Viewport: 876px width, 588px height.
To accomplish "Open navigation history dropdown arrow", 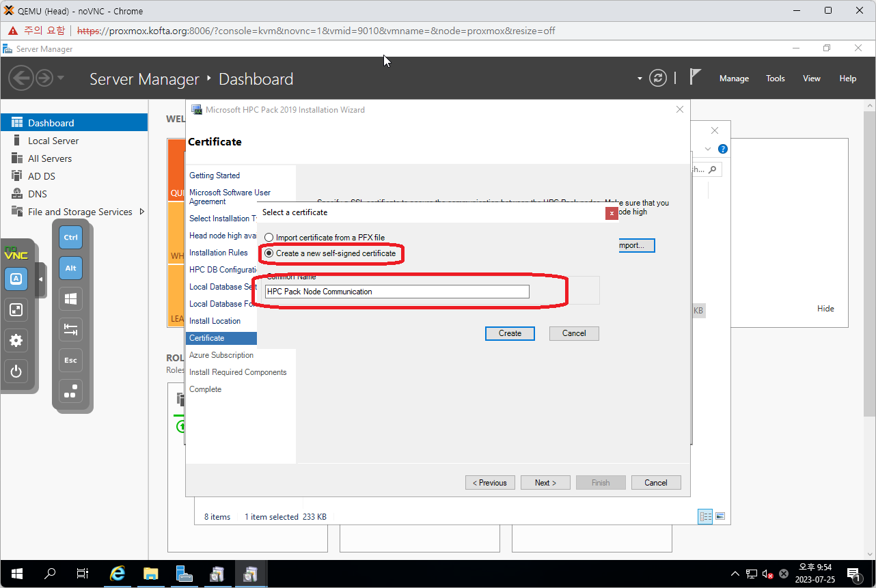I will [61, 78].
